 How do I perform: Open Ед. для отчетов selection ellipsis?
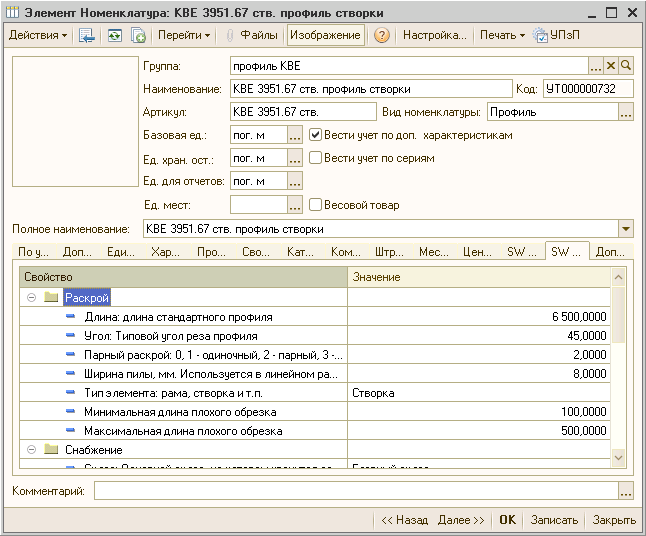295,181
